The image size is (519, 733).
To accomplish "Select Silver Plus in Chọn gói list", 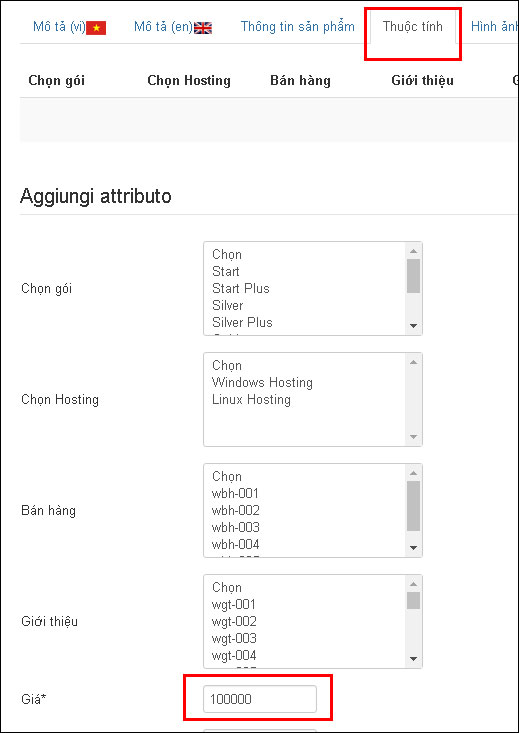I will tap(242, 322).
